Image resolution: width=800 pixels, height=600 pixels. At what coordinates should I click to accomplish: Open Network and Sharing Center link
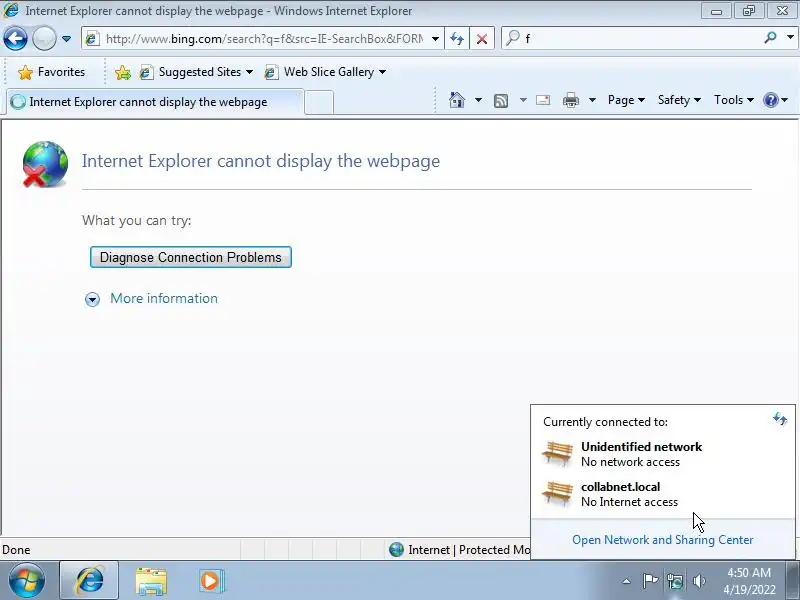662,540
